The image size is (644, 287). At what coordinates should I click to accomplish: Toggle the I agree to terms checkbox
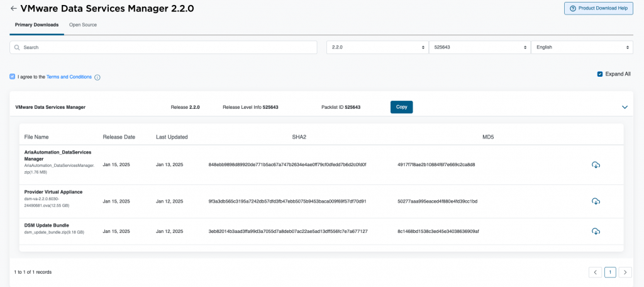[x=13, y=77]
